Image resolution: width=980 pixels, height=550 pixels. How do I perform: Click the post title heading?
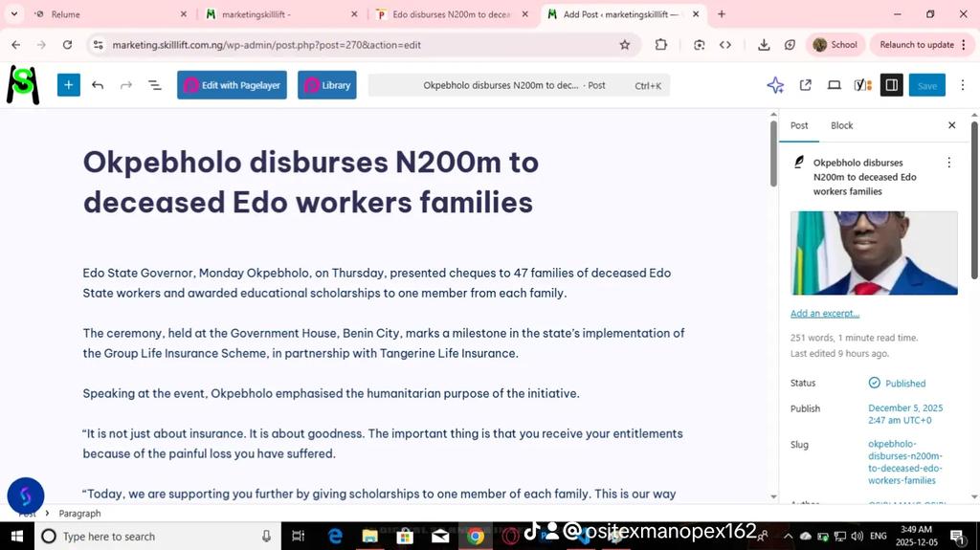coord(311,182)
